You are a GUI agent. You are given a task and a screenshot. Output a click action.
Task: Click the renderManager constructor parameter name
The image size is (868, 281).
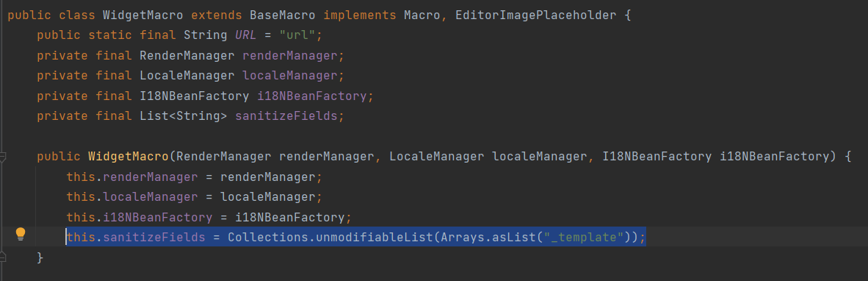point(327,156)
